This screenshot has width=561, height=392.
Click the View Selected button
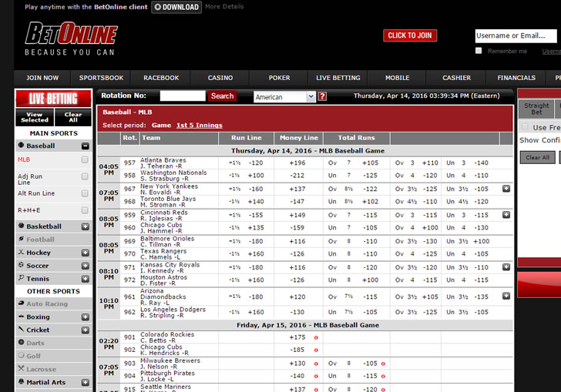[35, 117]
